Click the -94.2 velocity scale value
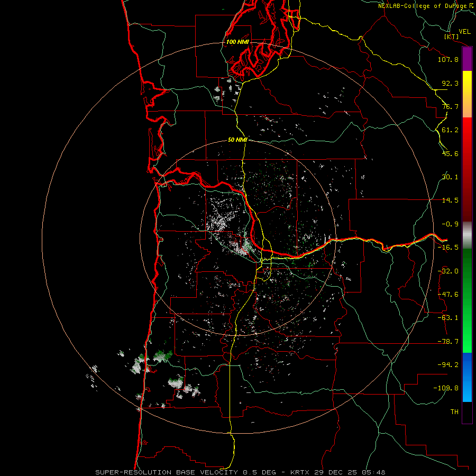476x476 pixels. [x=448, y=365]
